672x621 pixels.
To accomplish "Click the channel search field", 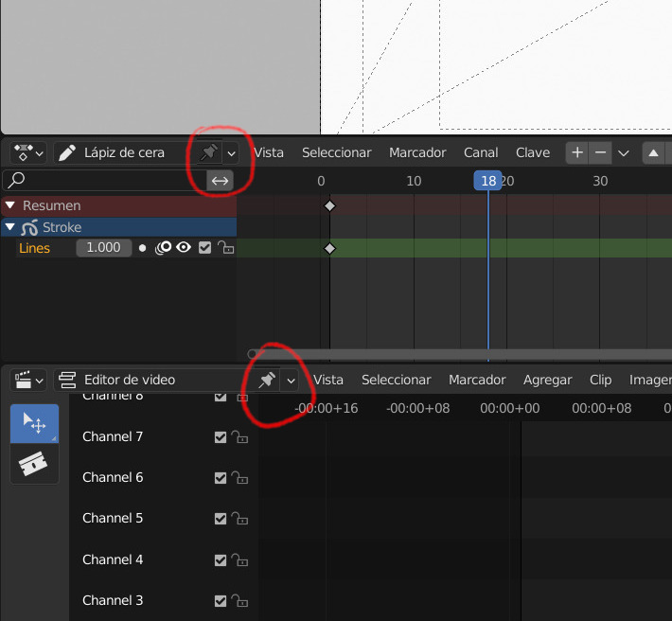I will point(104,181).
